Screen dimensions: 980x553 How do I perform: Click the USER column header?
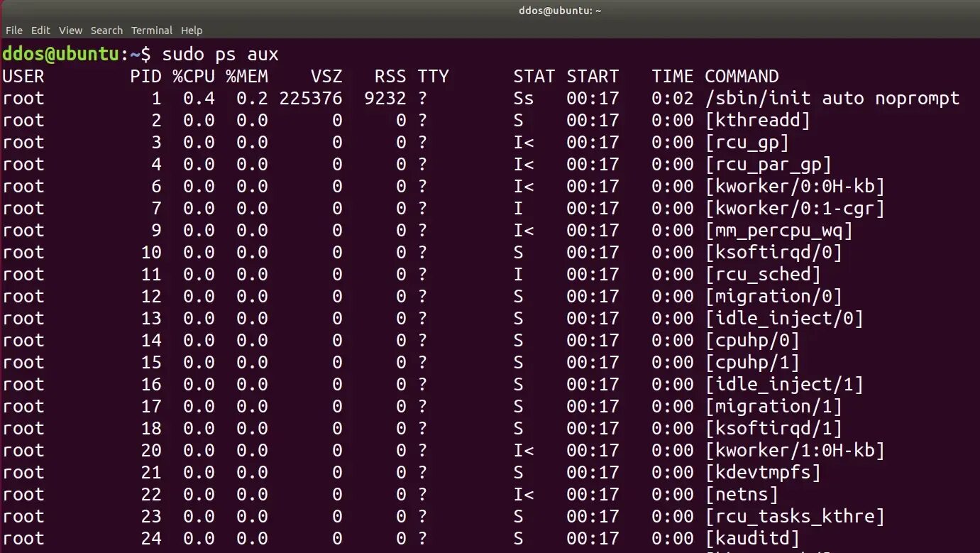click(x=23, y=77)
